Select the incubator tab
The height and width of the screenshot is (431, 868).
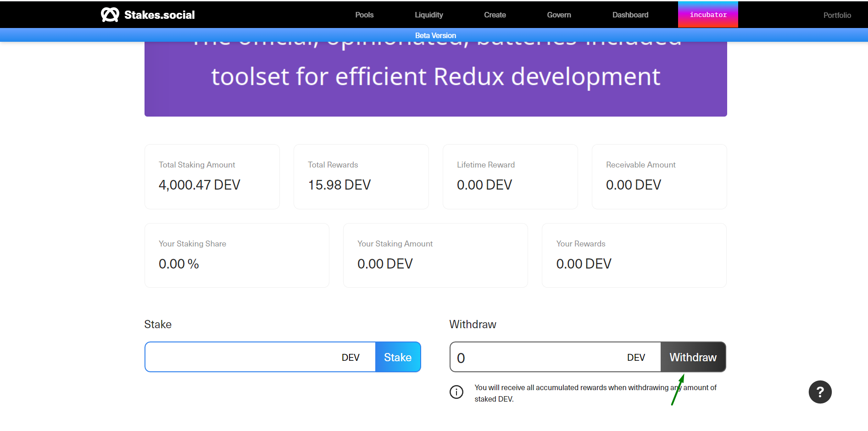[708, 15]
